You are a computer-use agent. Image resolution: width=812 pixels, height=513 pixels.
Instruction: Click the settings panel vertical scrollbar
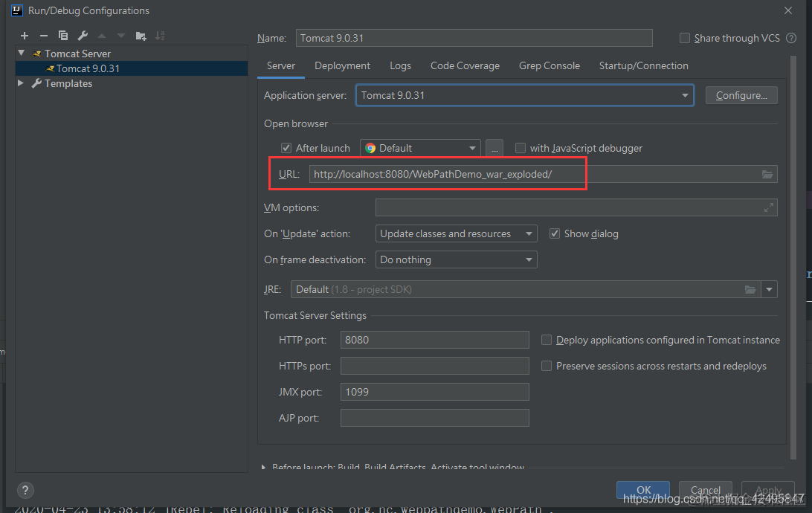793,257
